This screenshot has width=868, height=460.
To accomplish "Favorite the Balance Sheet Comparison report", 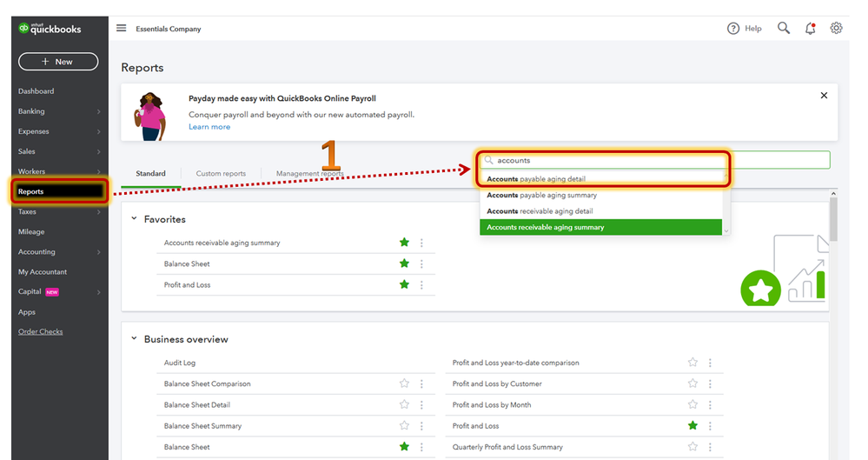I will 404,384.
